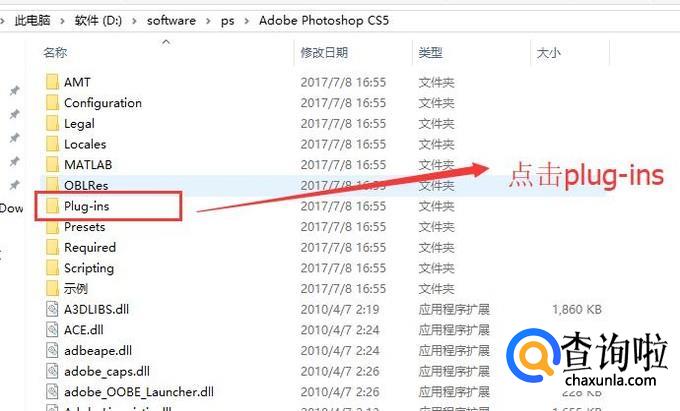Click the adobe_caps.dll file icon
The width and height of the screenshot is (680, 411).
52,371
